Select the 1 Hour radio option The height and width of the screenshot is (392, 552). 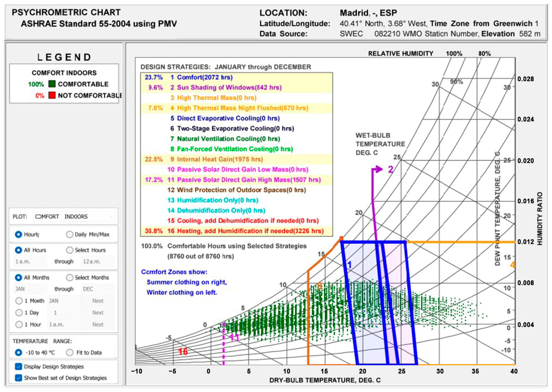(x=19, y=324)
